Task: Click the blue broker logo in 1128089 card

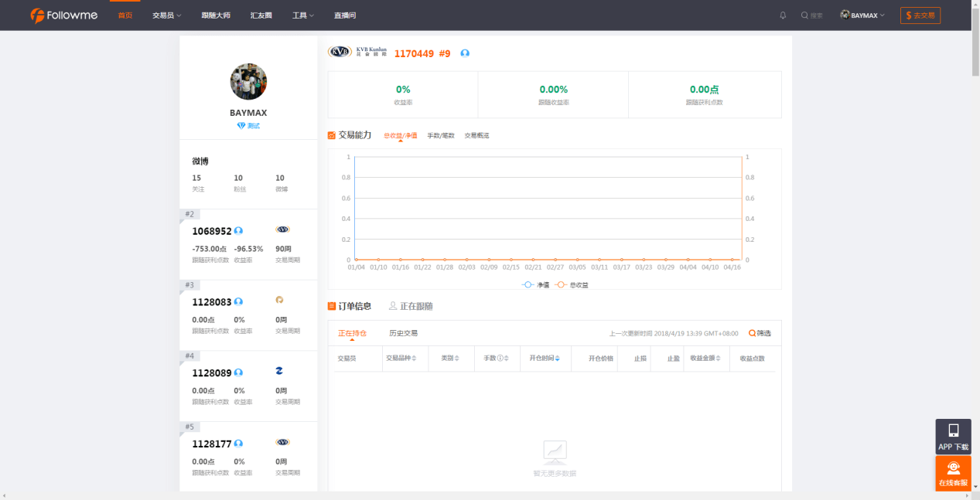Action: pyautogui.click(x=279, y=371)
